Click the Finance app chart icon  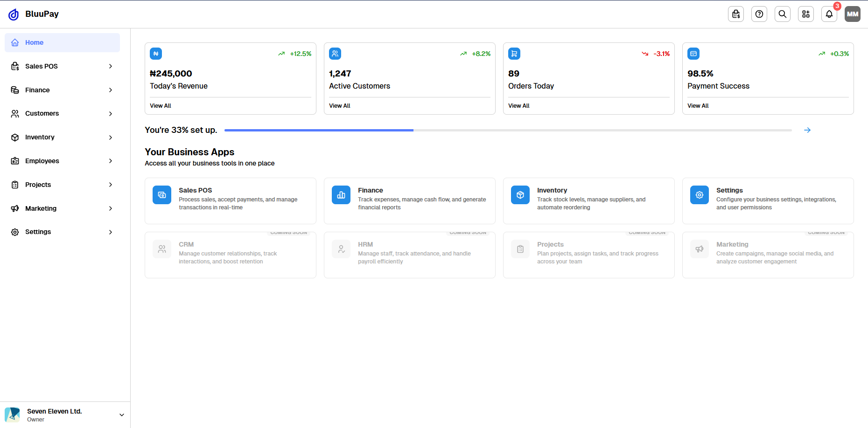341,195
